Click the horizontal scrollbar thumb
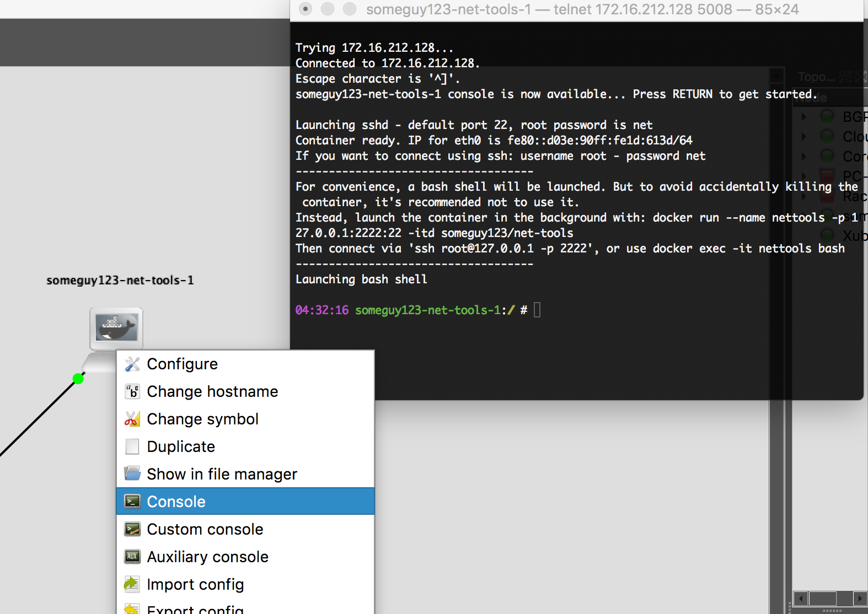This screenshot has width=868, height=614. pos(822,598)
